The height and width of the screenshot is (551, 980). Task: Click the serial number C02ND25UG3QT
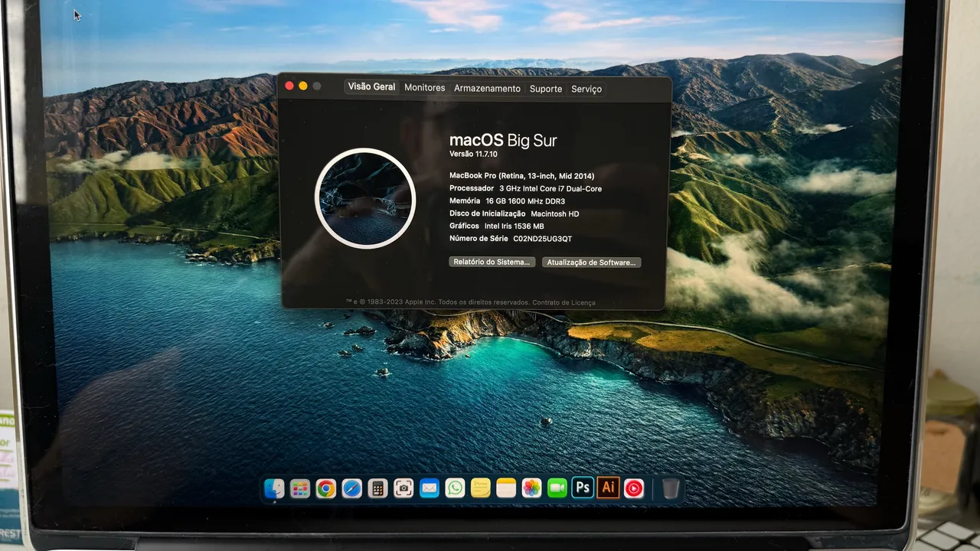(543, 239)
